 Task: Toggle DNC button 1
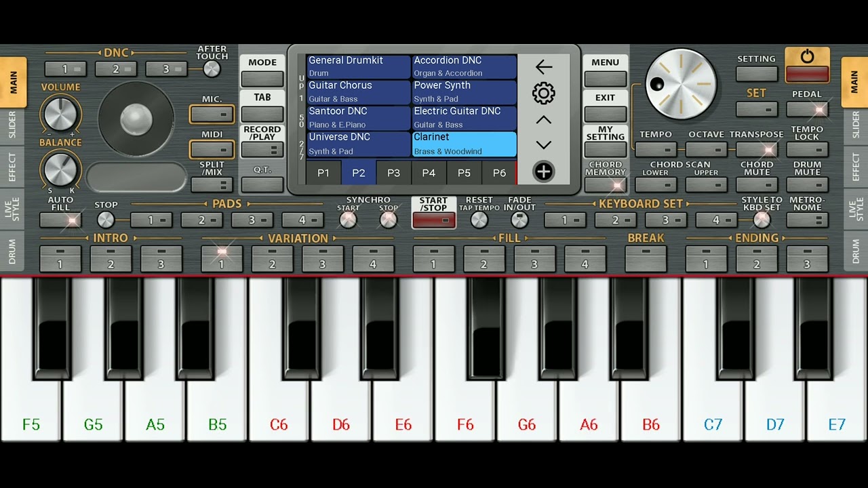(65, 69)
